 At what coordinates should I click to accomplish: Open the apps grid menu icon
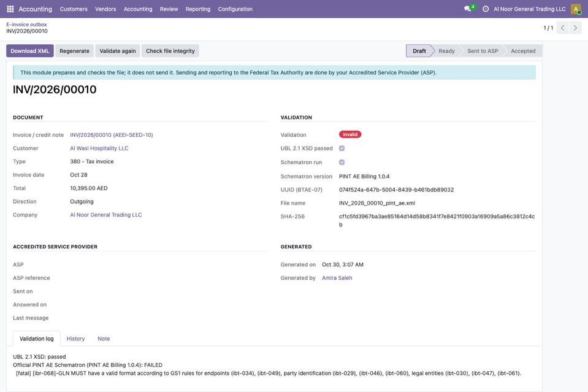(10, 9)
